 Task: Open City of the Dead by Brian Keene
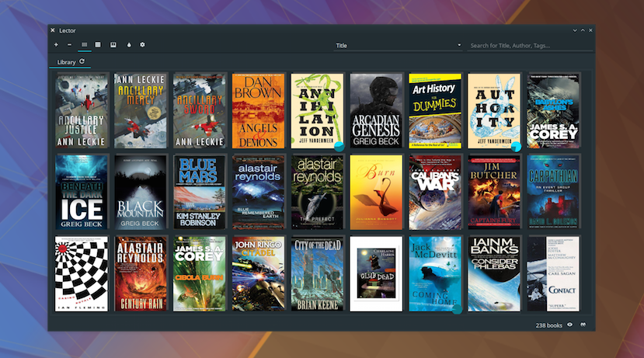(x=317, y=273)
